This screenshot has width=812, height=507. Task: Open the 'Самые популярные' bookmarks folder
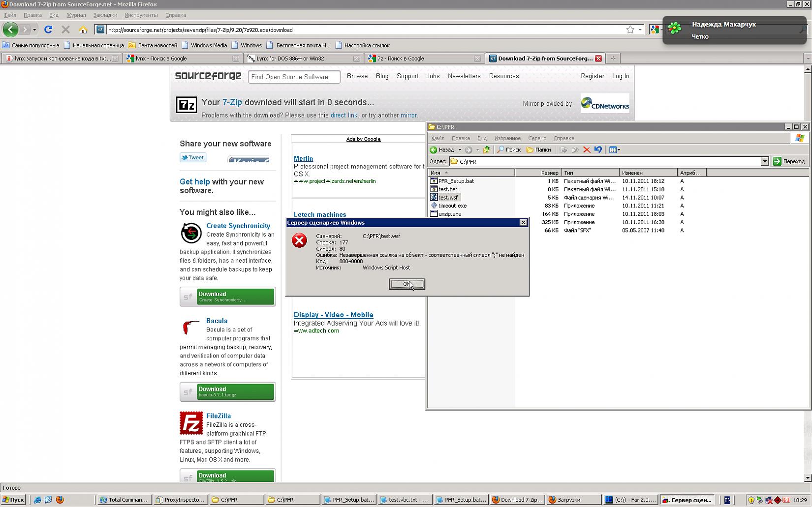[31, 45]
